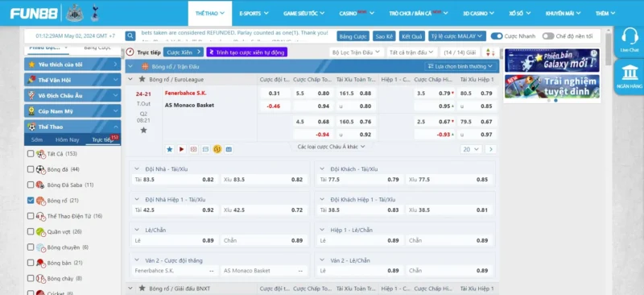Open THỂ THAO top menu

pyautogui.click(x=210, y=13)
